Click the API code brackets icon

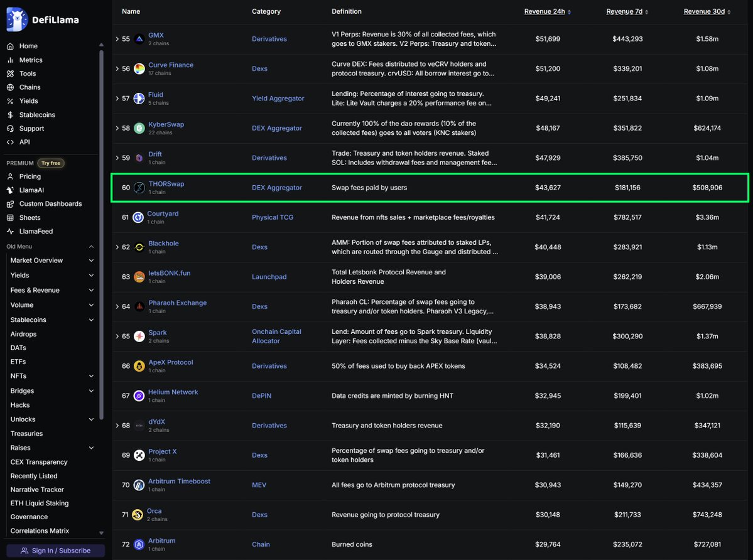click(x=10, y=142)
